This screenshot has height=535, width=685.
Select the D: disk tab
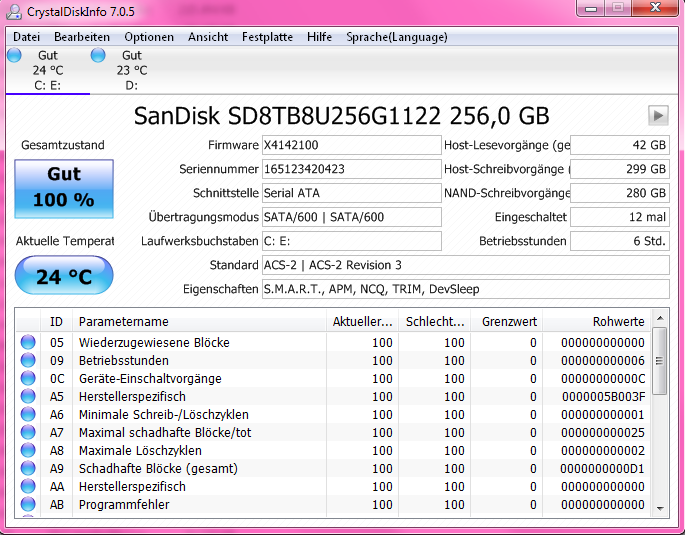click(131, 70)
